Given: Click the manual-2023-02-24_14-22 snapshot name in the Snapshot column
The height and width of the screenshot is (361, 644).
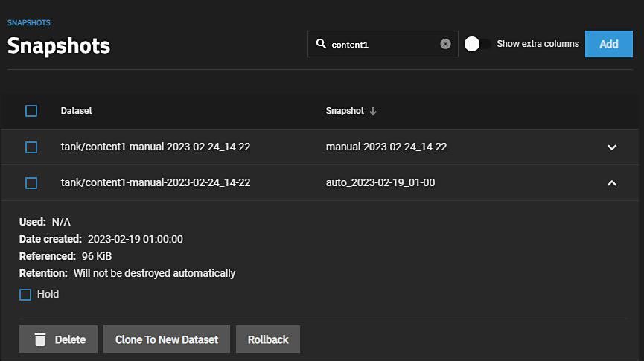Looking at the screenshot, I should pos(386,147).
